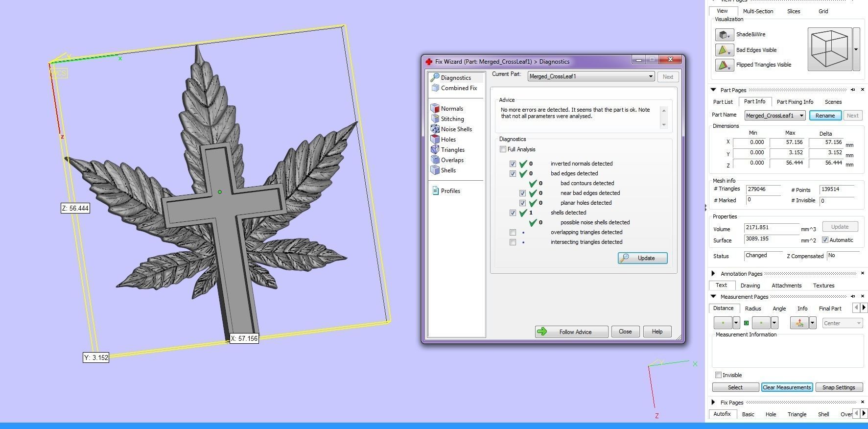Pin the Part Pages panel
Viewport: 868px width, 429px height.
853,90
